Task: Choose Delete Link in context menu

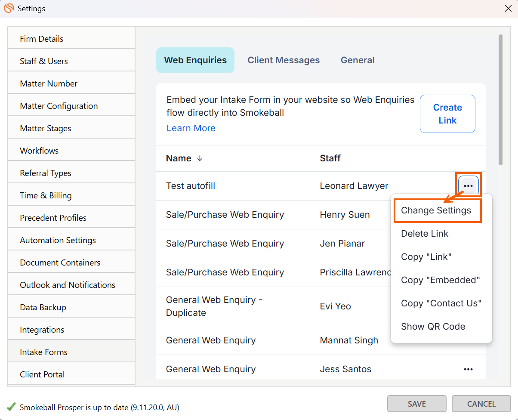Action: tap(425, 234)
